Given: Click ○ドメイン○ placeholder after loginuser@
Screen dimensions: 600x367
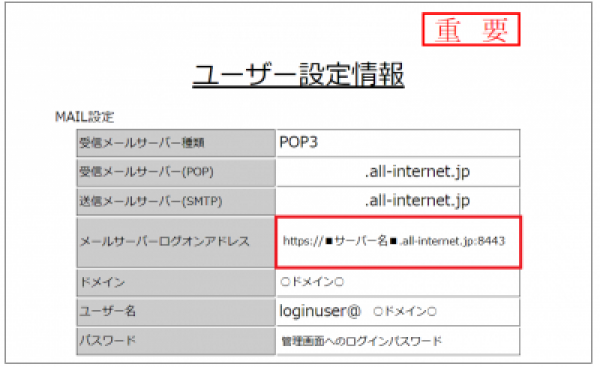Looking at the screenshot, I should coord(405,312).
